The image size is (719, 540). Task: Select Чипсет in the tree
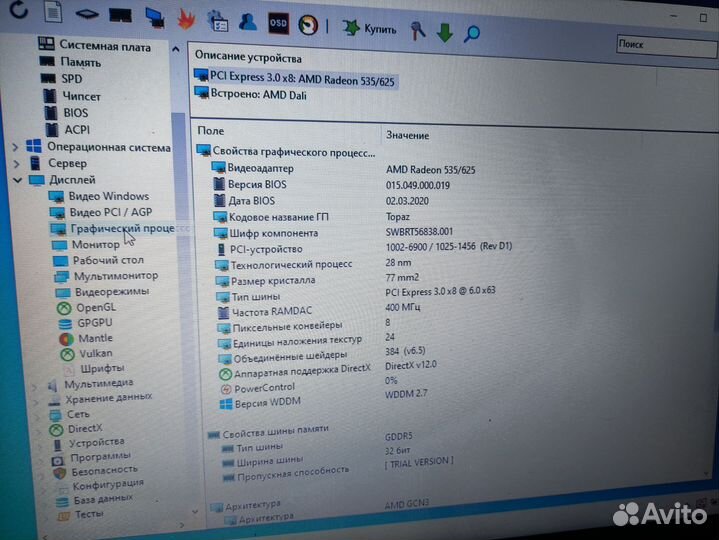(x=72, y=96)
